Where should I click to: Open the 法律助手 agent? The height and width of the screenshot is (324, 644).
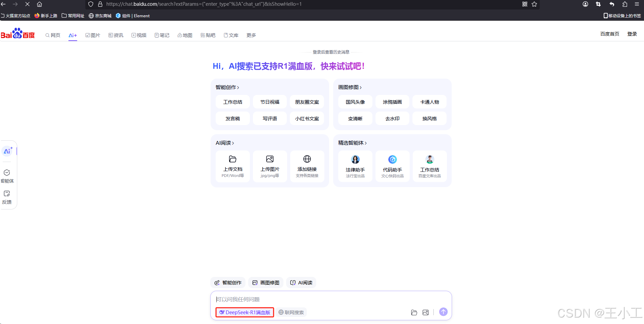[355, 166]
